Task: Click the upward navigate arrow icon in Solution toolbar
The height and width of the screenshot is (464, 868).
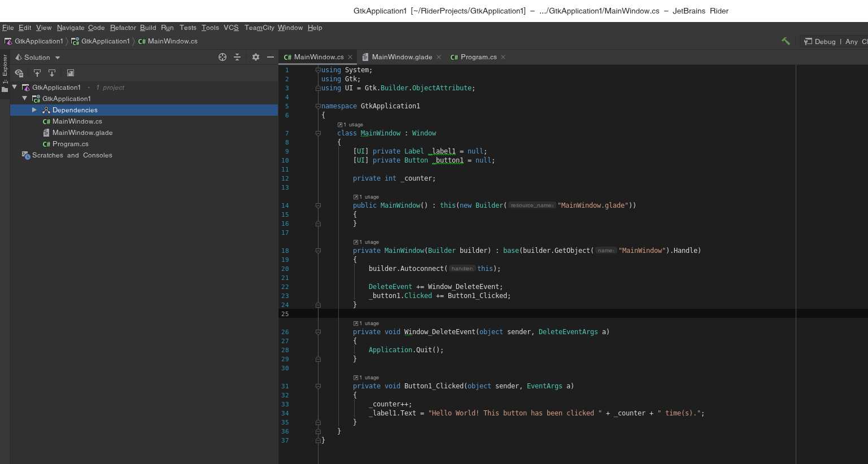Action: (x=37, y=73)
